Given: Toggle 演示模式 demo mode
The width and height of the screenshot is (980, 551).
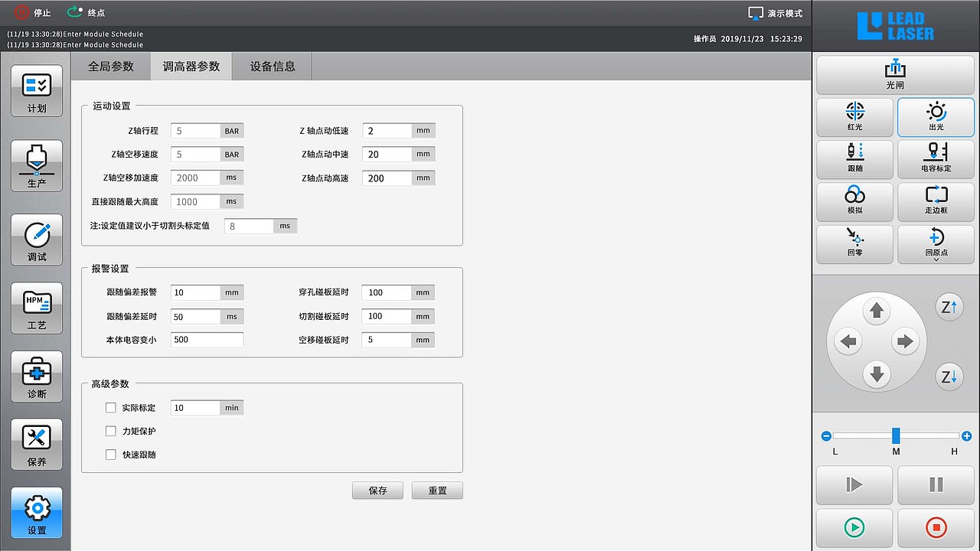Looking at the screenshot, I should [776, 13].
